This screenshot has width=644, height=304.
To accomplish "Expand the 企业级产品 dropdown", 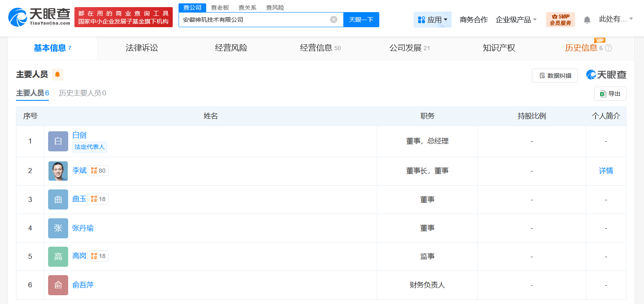I will pos(516,20).
